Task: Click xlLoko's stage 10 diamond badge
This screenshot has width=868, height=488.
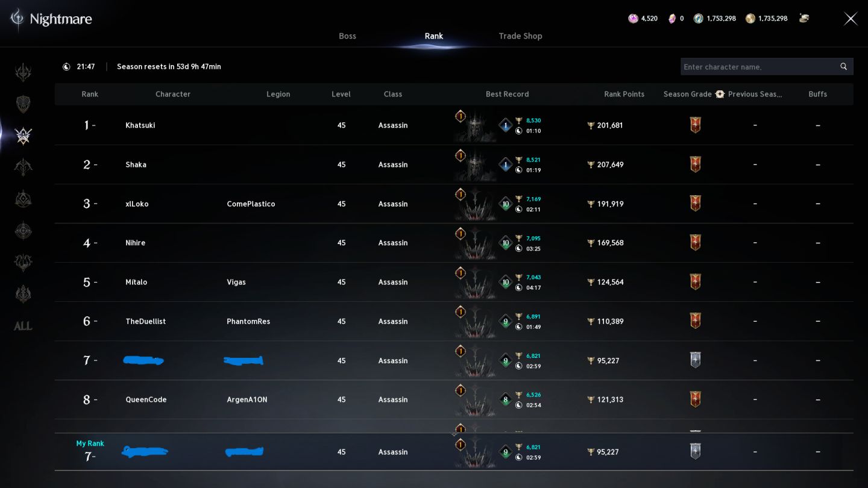Action: (506, 204)
